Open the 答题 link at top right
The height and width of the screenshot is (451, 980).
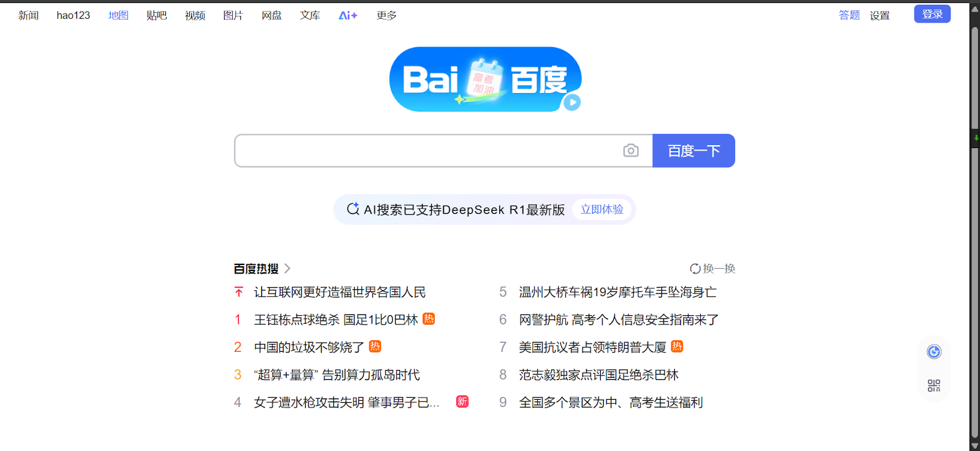pyautogui.click(x=849, y=15)
